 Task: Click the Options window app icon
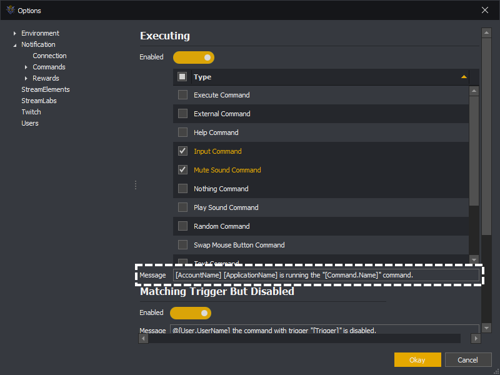[11, 10]
